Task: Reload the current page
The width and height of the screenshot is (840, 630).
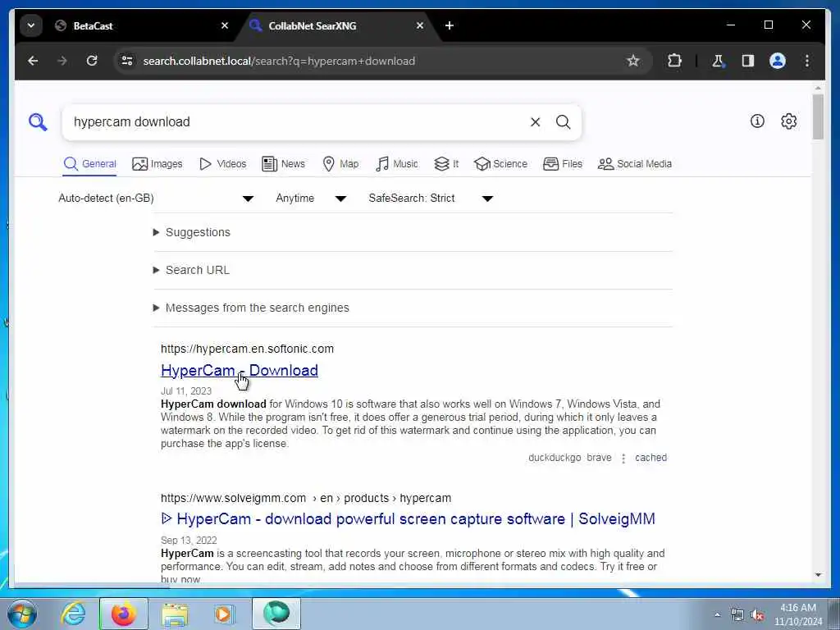Action: point(92,61)
